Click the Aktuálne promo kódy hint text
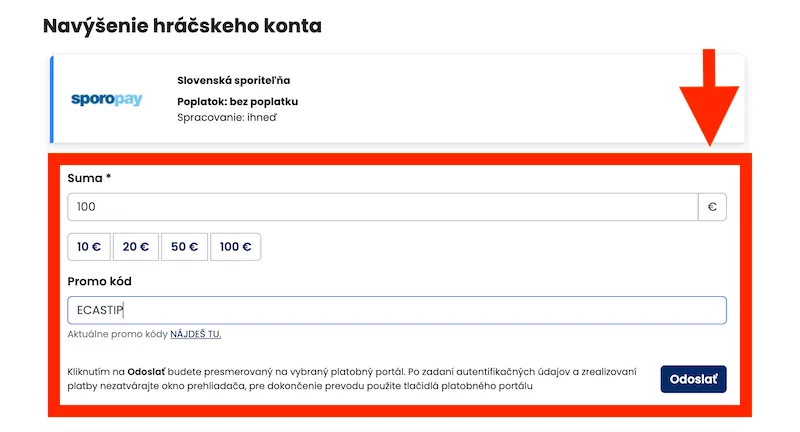Screen dimensions: 800x432 pyautogui.click(x=117, y=334)
